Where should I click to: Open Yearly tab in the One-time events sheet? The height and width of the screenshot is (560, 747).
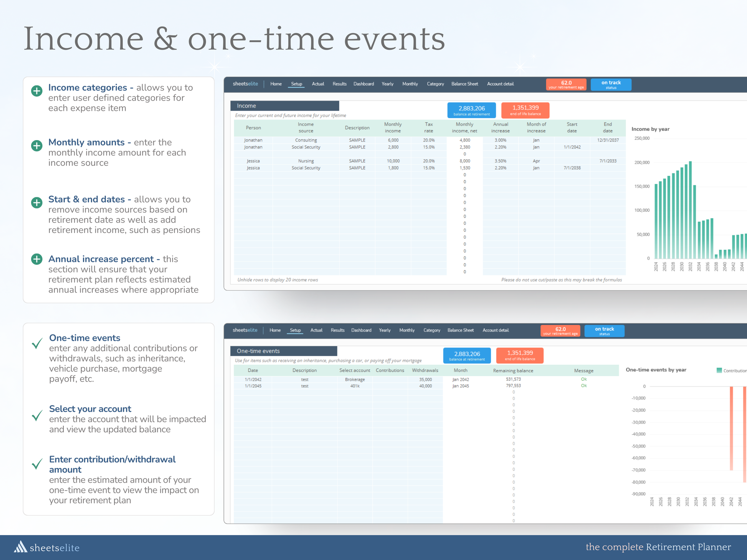pyautogui.click(x=385, y=330)
